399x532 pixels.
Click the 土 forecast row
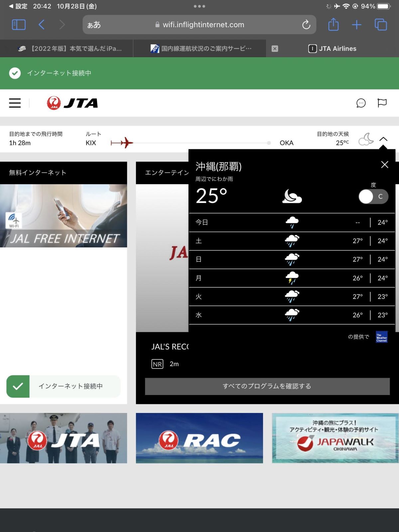coord(292,241)
